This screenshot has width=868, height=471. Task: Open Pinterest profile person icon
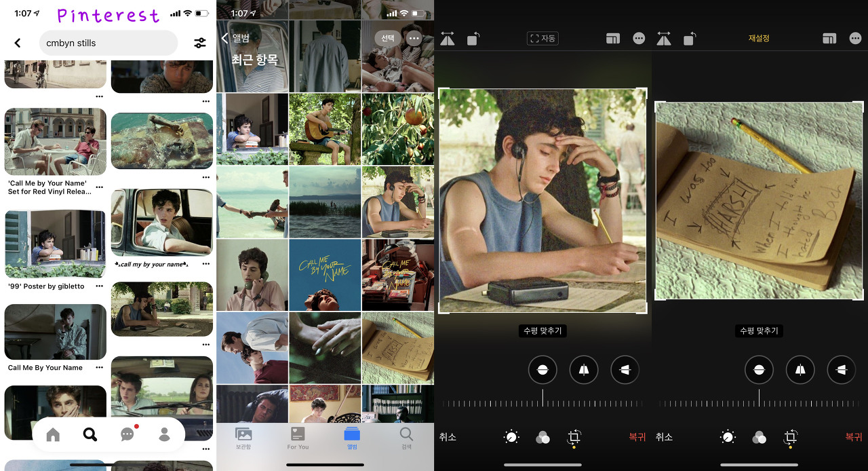coord(164,435)
